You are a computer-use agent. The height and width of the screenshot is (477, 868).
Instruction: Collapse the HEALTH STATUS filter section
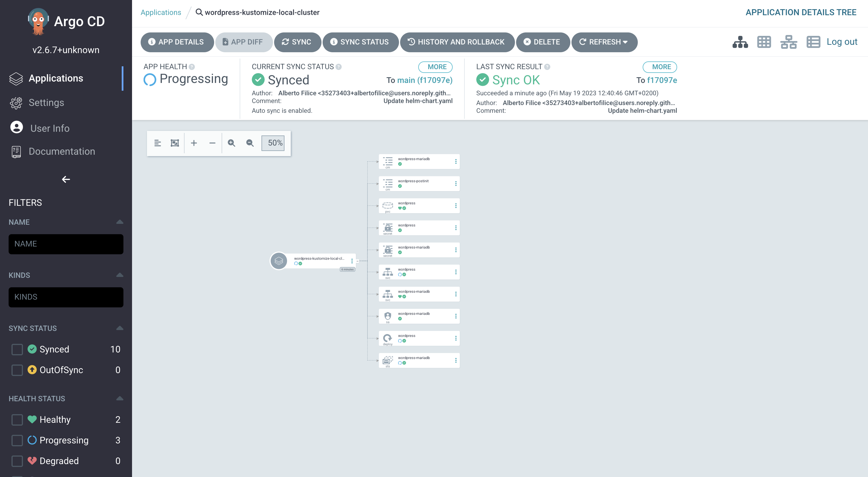pos(120,398)
